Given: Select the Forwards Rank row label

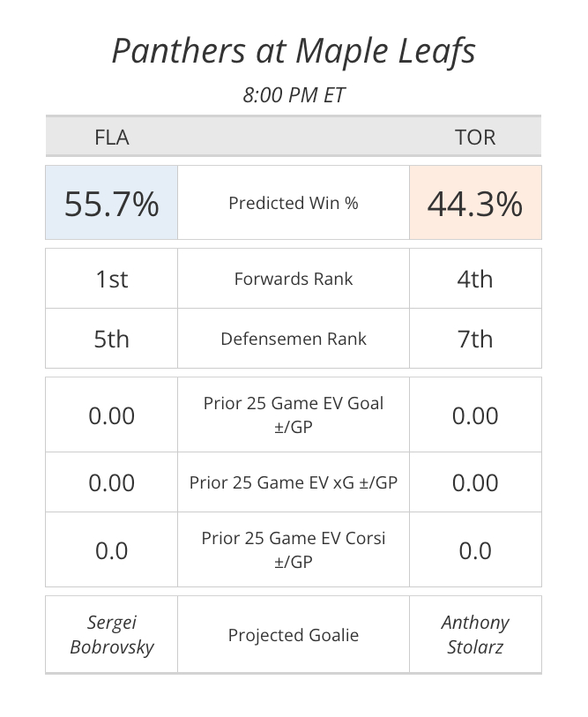Looking at the screenshot, I should (x=294, y=279).
